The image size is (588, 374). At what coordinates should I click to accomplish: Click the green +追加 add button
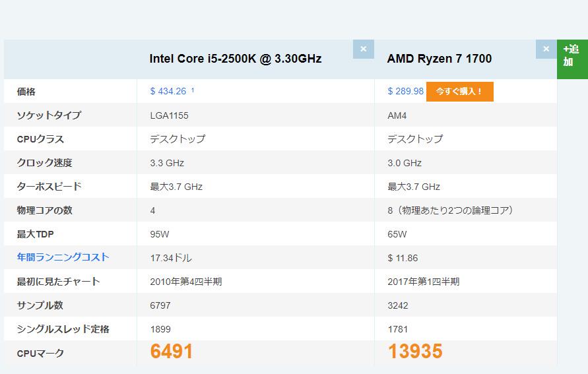click(572, 59)
